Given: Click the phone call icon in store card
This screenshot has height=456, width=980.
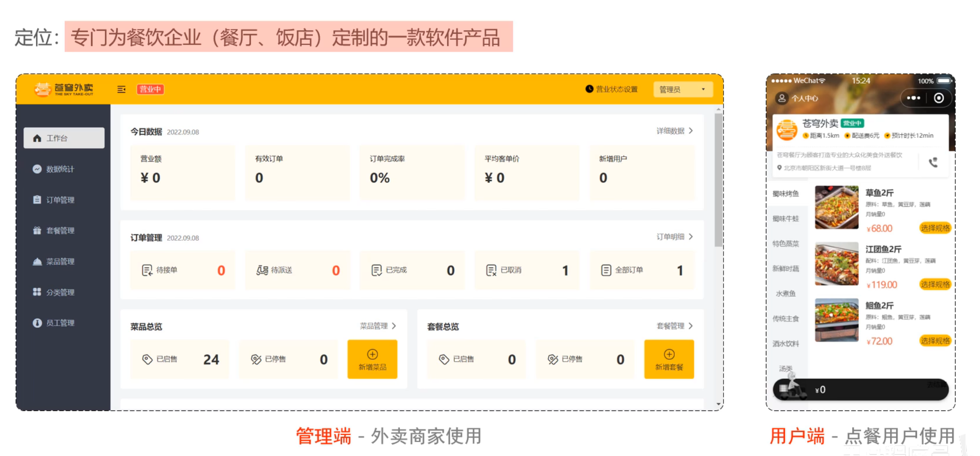Looking at the screenshot, I should [933, 162].
